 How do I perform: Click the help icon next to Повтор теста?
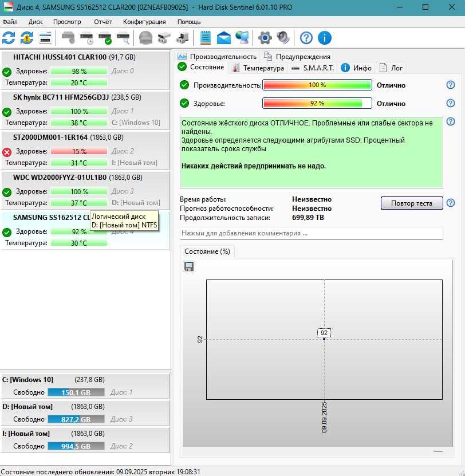(x=451, y=203)
